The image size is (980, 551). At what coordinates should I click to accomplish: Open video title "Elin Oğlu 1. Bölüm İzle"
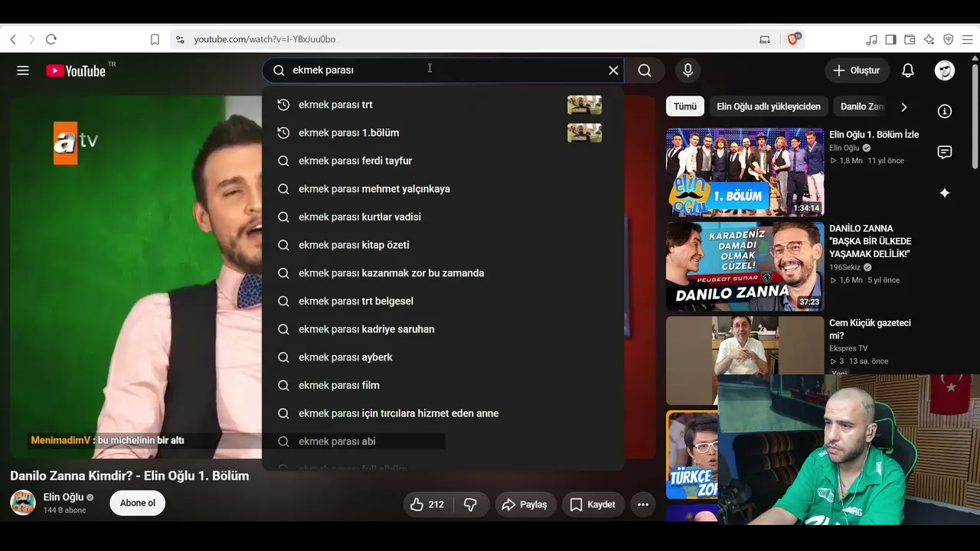[x=874, y=135]
